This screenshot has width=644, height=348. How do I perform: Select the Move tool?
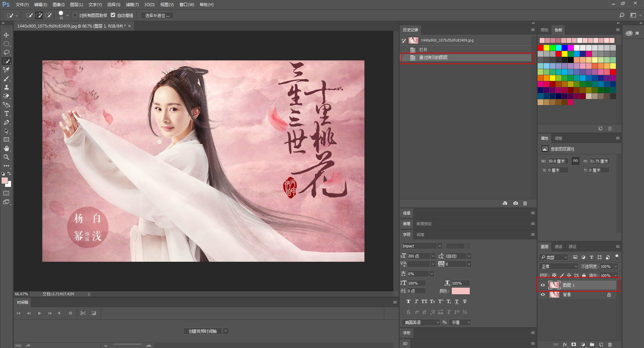pos(6,35)
